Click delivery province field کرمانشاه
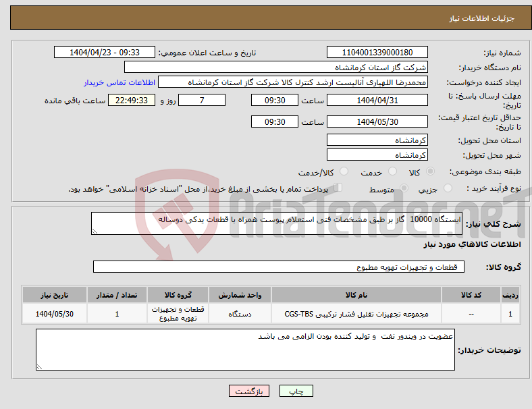This screenshot has width=532, height=409. pos(377,140)
